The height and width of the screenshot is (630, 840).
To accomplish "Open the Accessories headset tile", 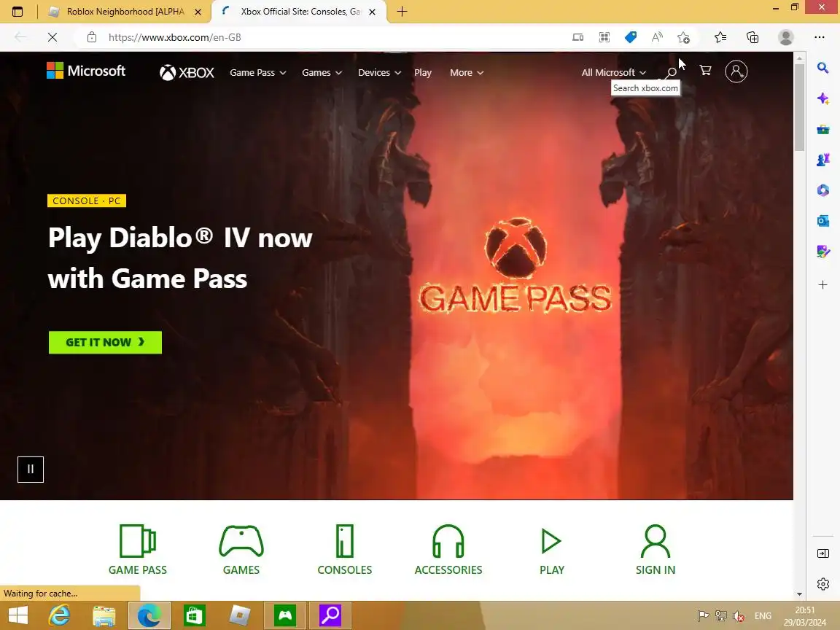I will pos(448,550).
